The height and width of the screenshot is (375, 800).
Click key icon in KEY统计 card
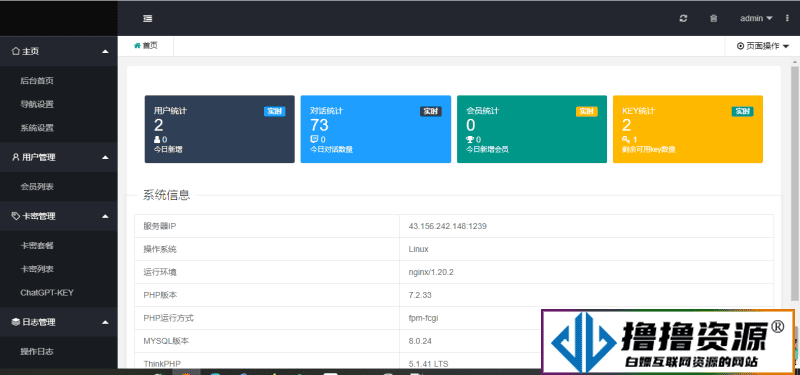click(626, 139)
